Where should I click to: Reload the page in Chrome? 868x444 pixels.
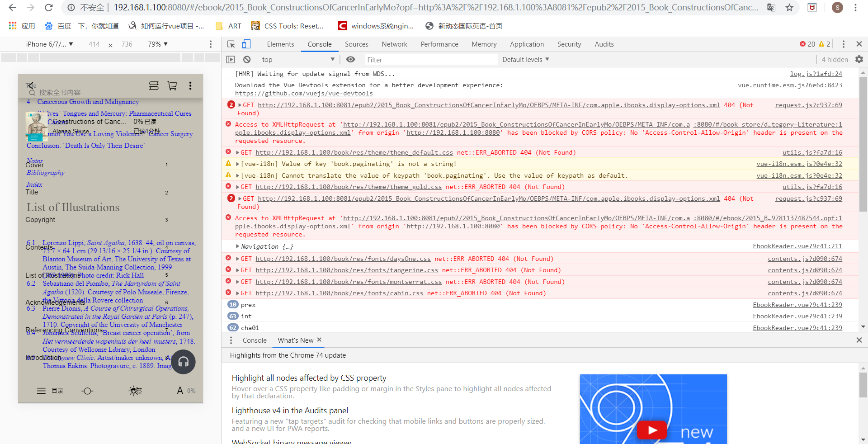[x=49, y=8]
